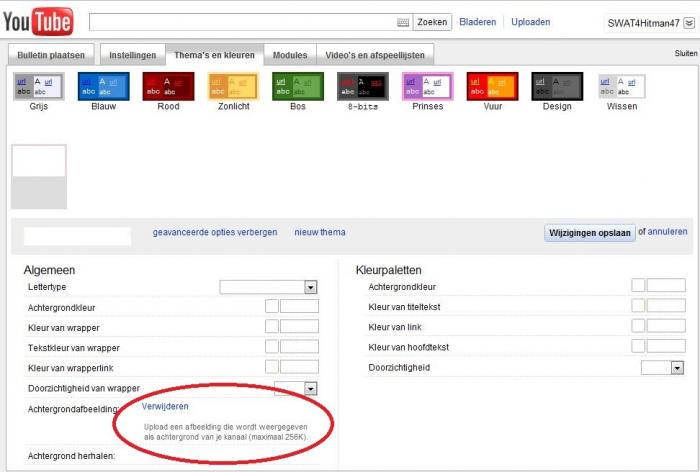Image resolution: width=700 pixels, height=472 pixels.
Task: Click the Kleurpaletten section heading
Action: point(388,270)
